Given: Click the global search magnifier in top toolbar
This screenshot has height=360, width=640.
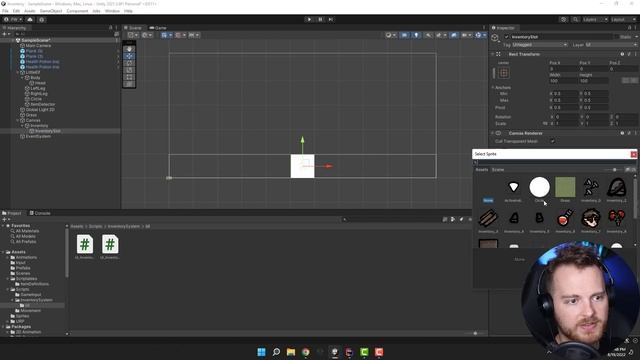Looking at the screenshot, I should pos(575,19).
